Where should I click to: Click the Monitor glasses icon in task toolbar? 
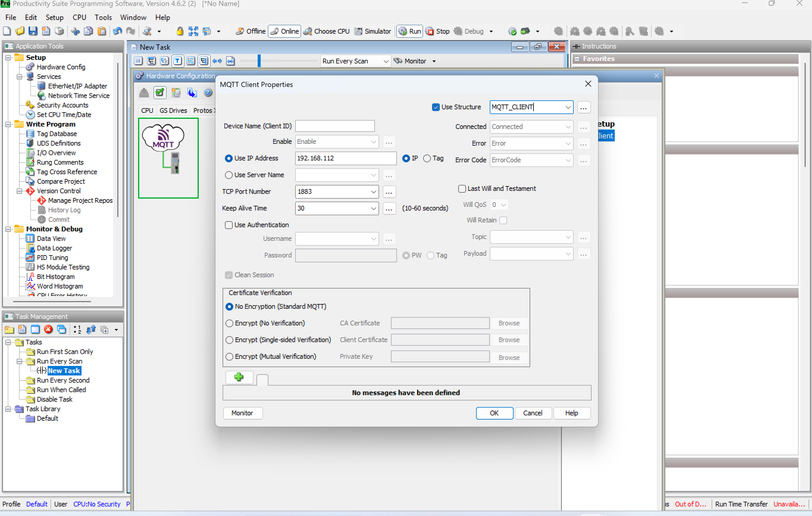pos(398,61)
